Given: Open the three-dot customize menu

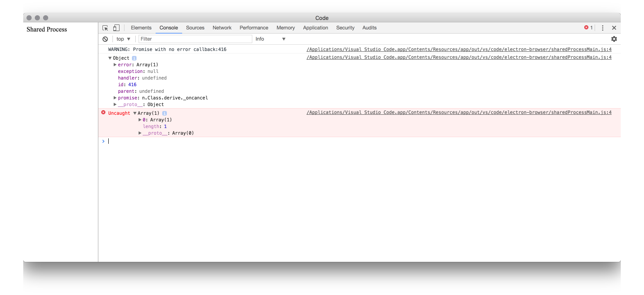Looking at the screenshot, I should coord(603,28).
